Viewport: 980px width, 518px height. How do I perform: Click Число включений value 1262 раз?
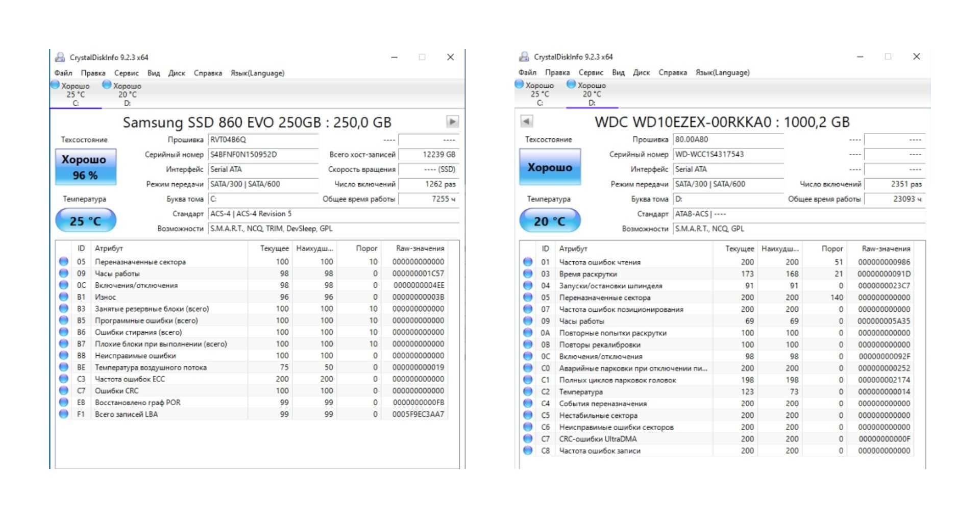click(429, 184)
